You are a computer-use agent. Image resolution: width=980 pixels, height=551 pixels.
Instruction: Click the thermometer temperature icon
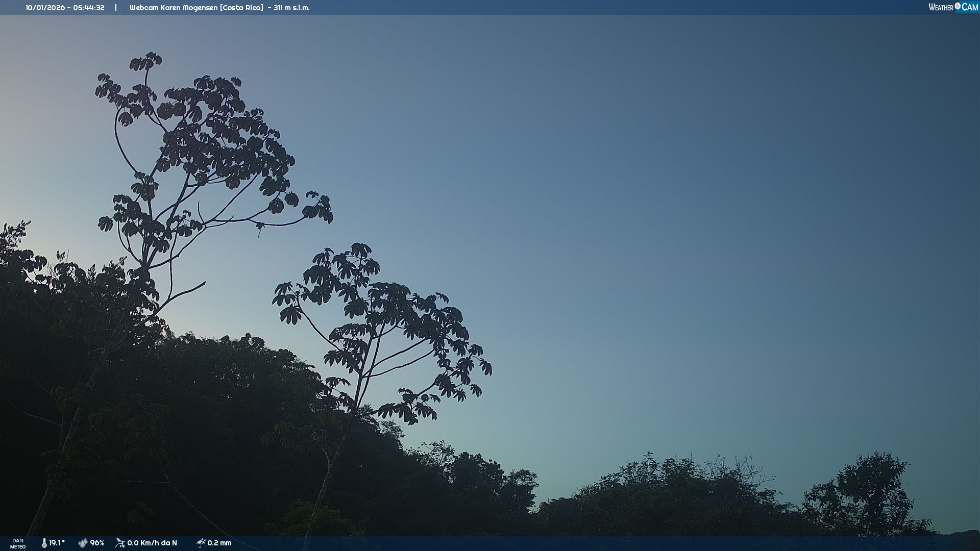[x=44, y=543]
